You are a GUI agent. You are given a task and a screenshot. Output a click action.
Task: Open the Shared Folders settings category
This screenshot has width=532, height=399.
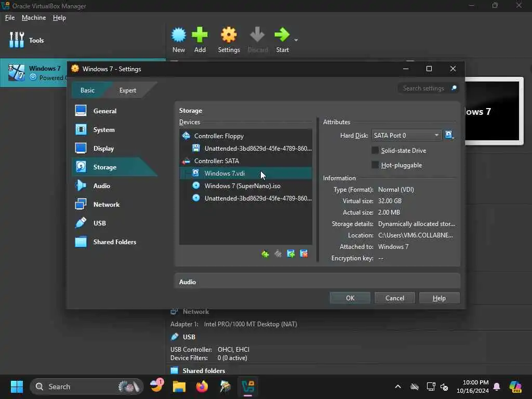pos(114,242)
